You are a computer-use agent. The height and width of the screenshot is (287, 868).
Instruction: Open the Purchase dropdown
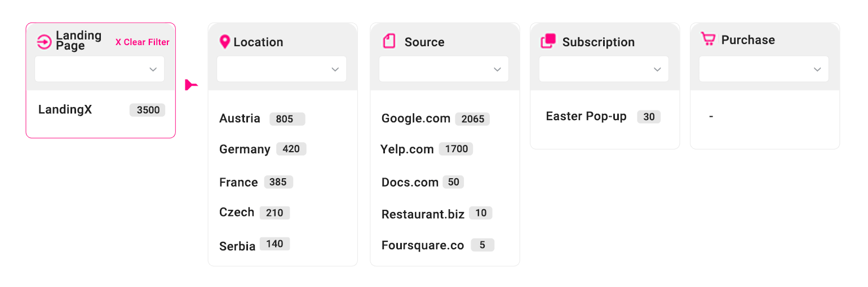coord(764,69)
